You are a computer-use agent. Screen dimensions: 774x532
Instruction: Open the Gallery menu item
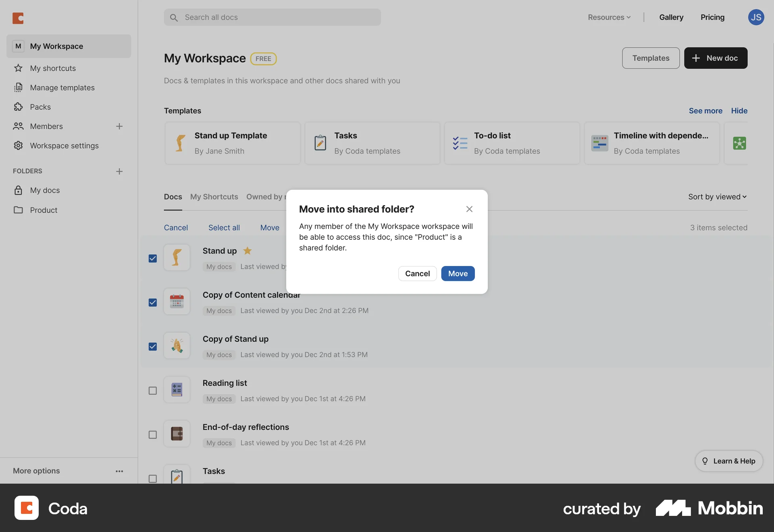671,17
